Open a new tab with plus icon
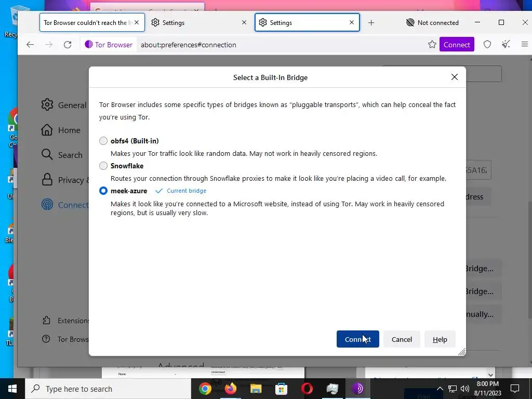Screen dimensions: 532x399 click(371, 23)
